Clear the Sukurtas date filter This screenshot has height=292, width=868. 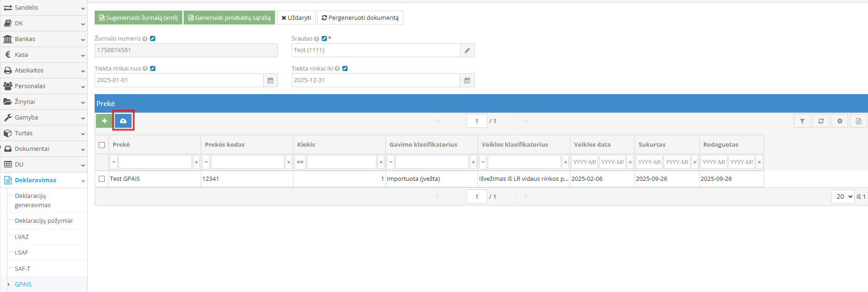click(695, 162)
